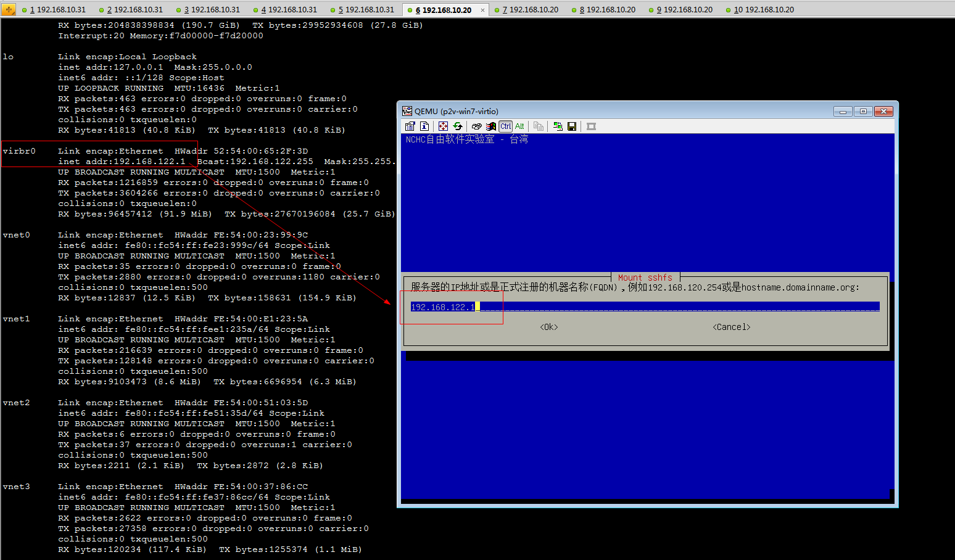Click the vnet0 interface name
Screen dimensions: 955x560
tap(16, 235)
